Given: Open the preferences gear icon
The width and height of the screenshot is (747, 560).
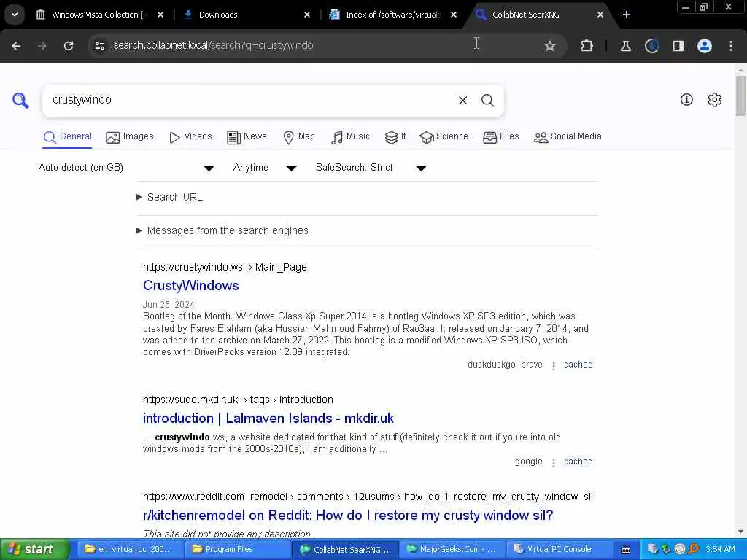Looking at the screenshot, I should tap(715, 99).
